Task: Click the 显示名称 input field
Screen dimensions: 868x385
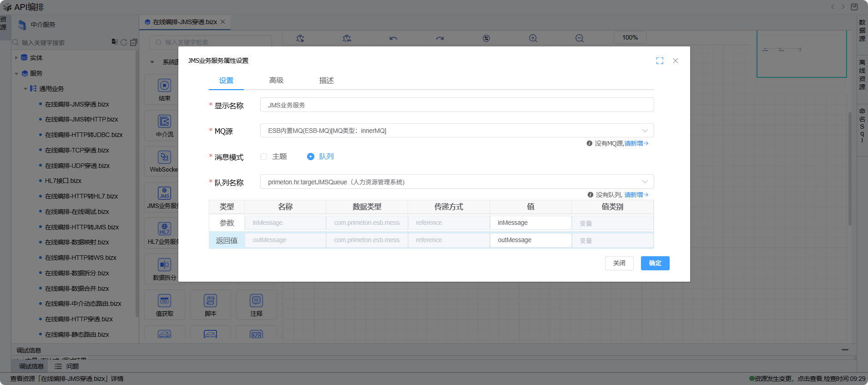Action: (x=457, y=105)
